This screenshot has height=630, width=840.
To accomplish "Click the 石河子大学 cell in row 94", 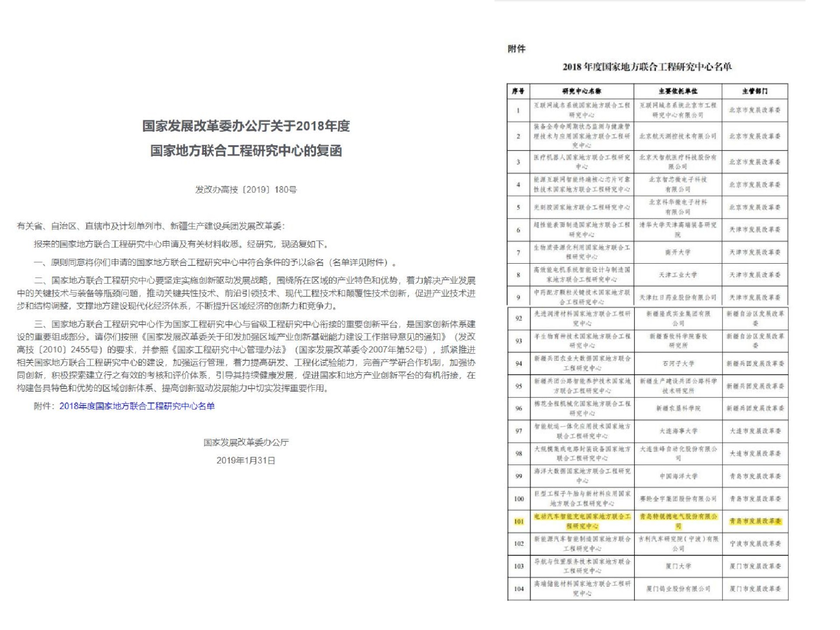I will tap(678, 363).
